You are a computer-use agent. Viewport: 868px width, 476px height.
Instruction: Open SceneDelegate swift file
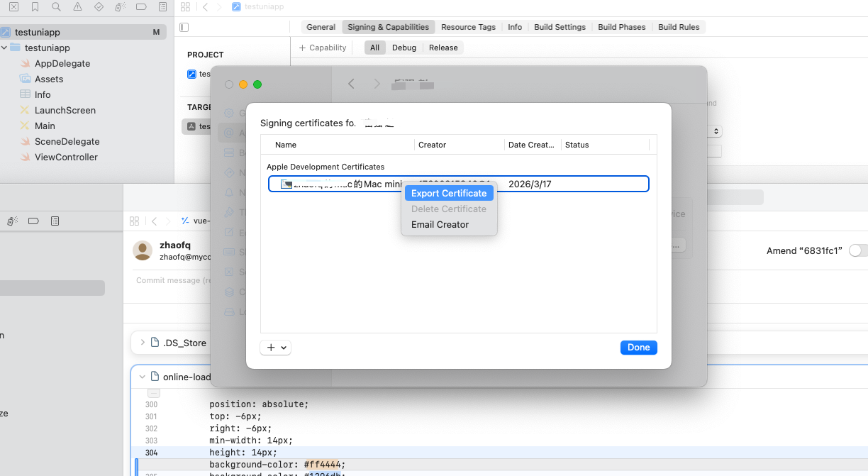tap(67, 141)
